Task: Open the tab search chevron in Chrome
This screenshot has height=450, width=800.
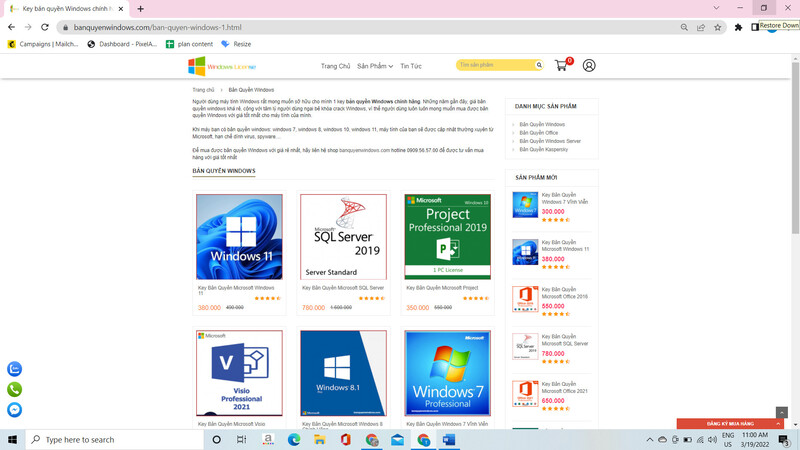Action: click(x=716, y=8)
